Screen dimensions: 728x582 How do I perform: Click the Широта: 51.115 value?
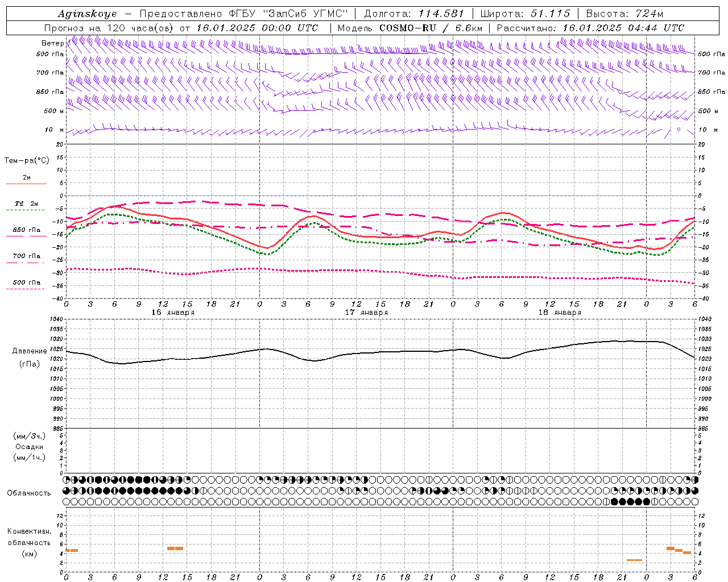[x=525, y=14]
